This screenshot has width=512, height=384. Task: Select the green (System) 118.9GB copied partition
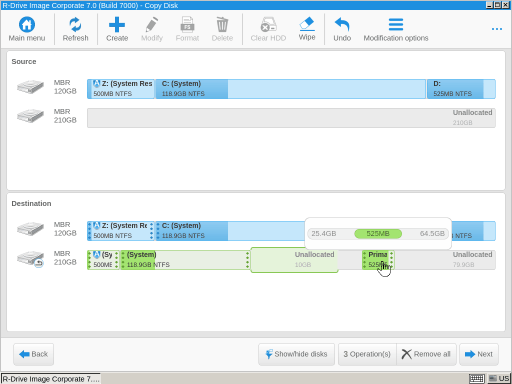[185, 260]
